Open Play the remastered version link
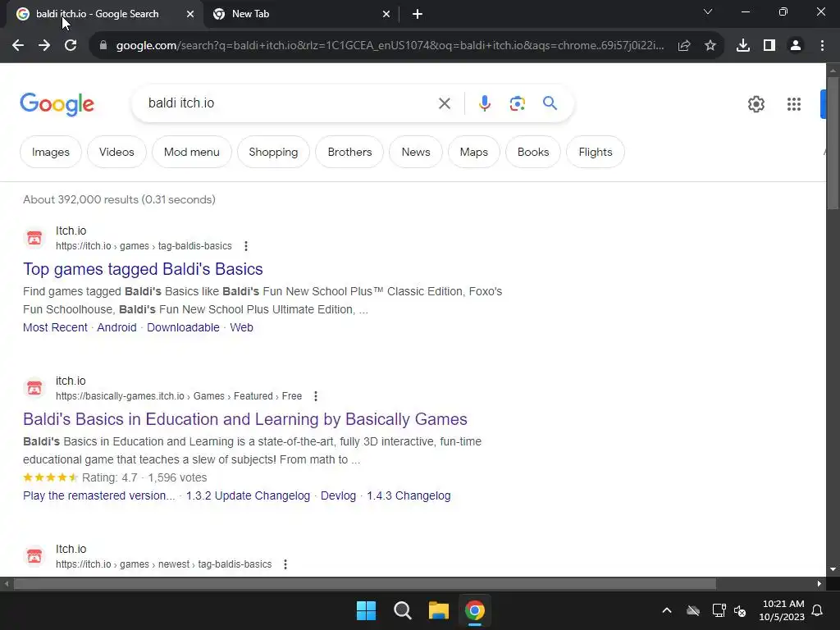This screenshot has width=840, height=630. [99, 495]
